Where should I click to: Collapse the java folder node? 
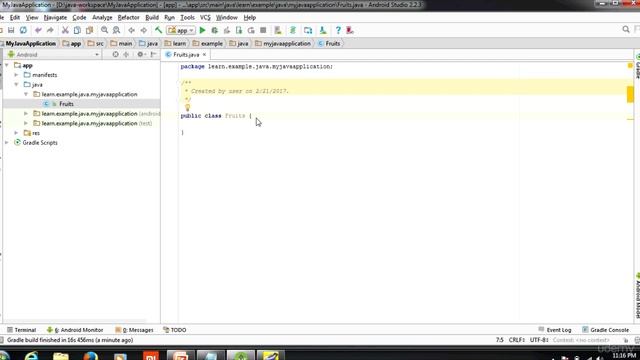coord(16,84)
